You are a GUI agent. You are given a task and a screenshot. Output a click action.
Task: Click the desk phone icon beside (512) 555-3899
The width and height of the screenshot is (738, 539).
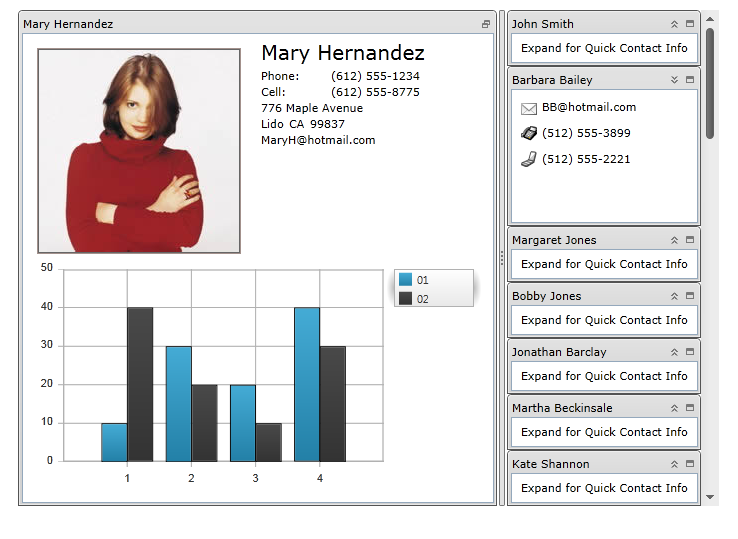pyautogui.click(x=529, y=133)
